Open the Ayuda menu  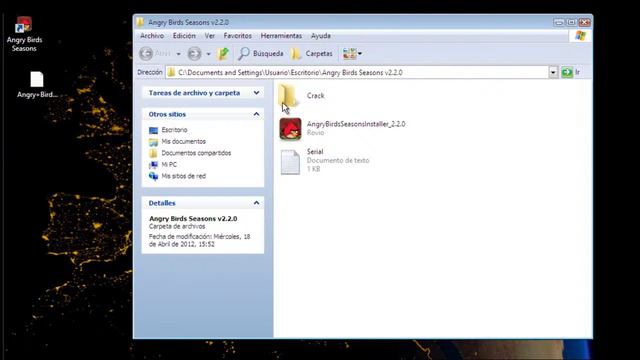tap(321, 36)
